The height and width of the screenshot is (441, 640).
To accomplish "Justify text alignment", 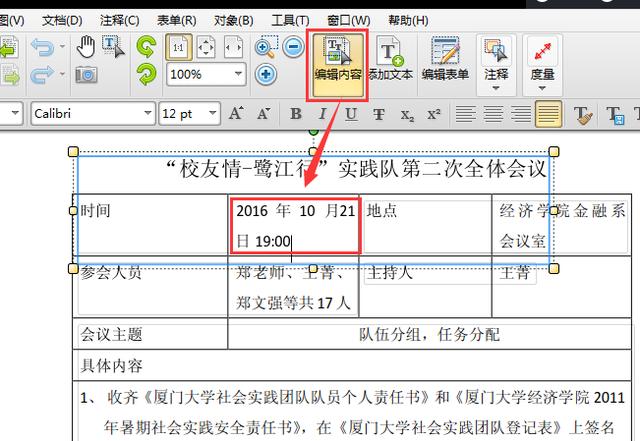I will click(549, 114).
